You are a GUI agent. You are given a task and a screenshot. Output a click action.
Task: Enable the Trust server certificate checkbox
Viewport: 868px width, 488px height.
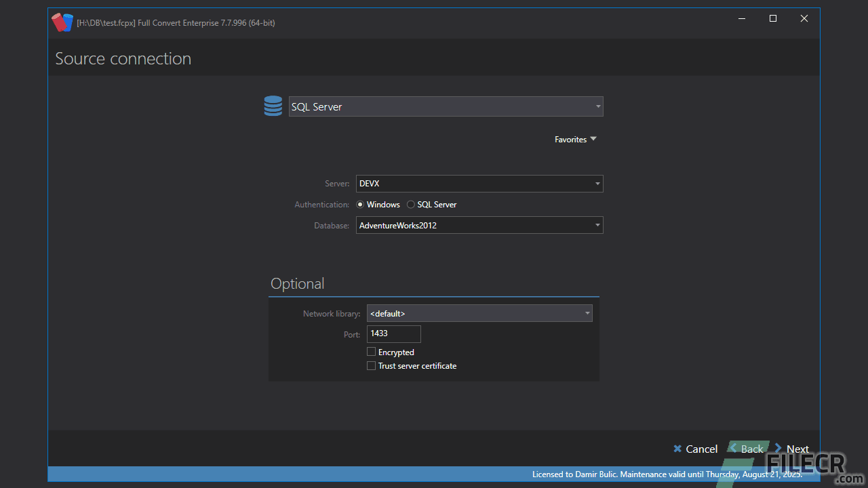coord(372,365)
